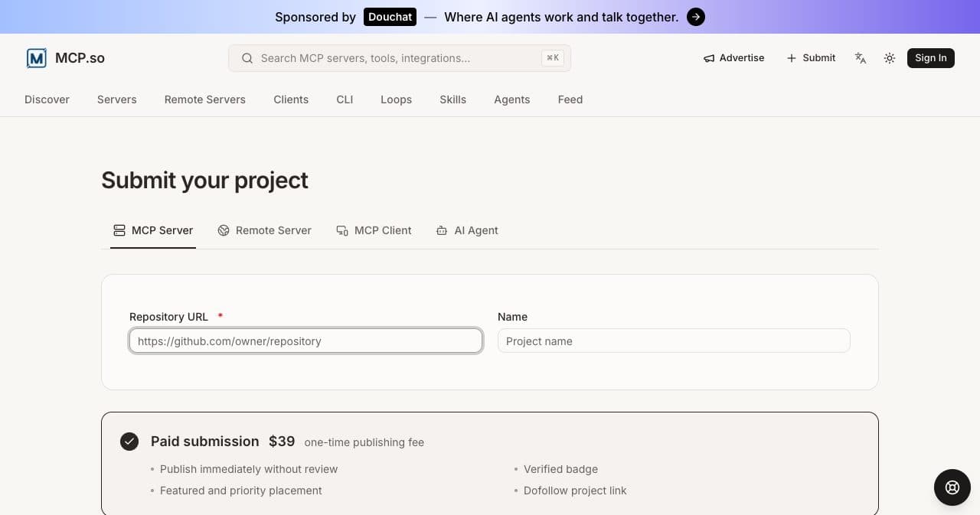Click the Advertise megaphone icon
Screen dimensions: 980x515
(x=709, y=58)
